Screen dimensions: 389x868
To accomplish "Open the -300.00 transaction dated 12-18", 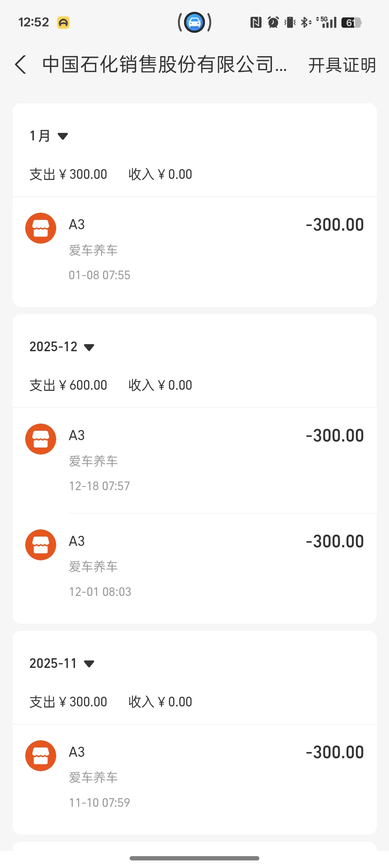I will pyautogui.click(x=216, y=459).
